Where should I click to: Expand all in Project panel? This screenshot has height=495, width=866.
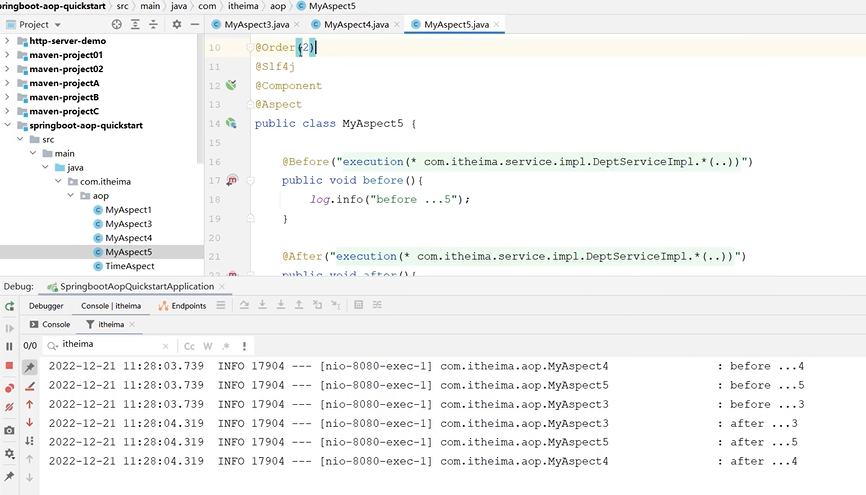pos(135,24)
